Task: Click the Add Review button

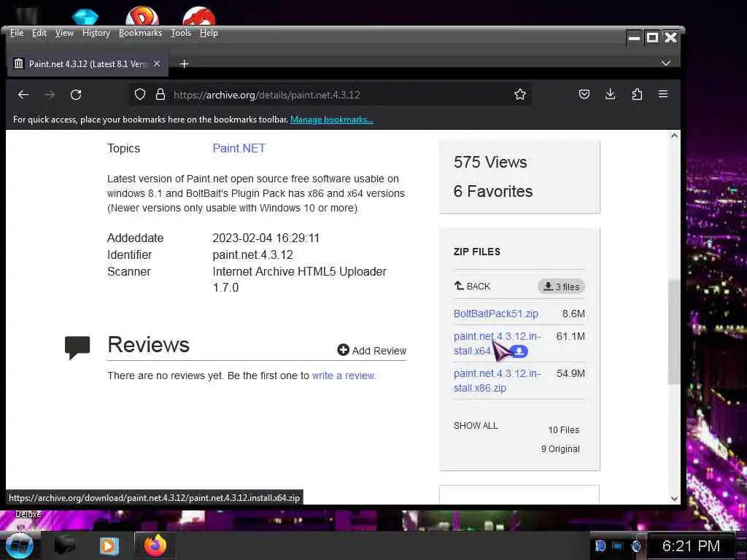Action: [x=371, y=351]
